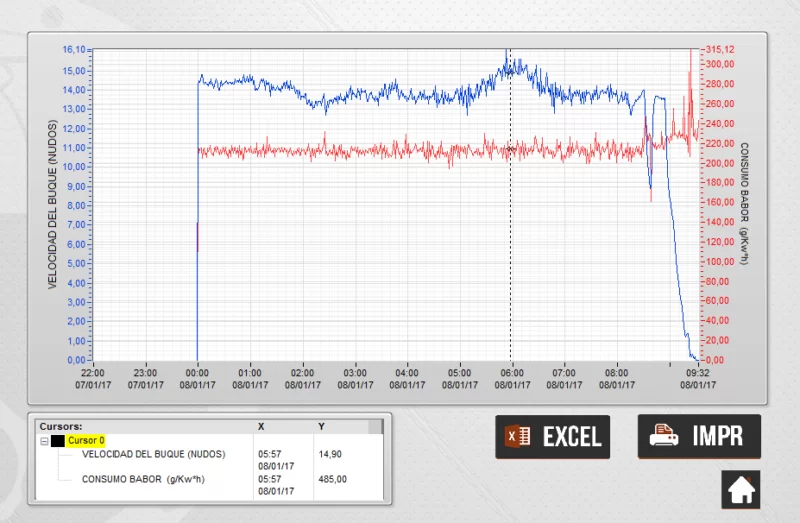Click the Y column header
The width and height of the screenshot is (800, 523).
[x=321, y=426]
